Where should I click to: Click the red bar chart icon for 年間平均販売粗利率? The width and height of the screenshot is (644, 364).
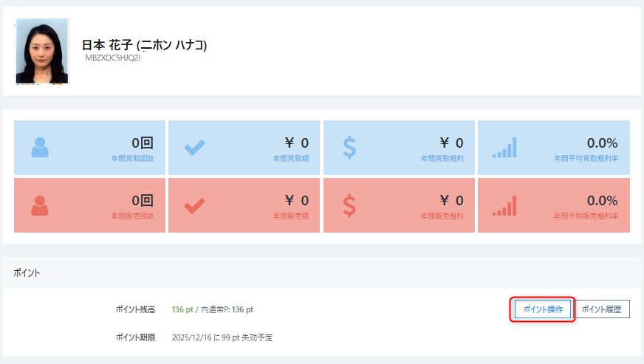coord(504,206)
